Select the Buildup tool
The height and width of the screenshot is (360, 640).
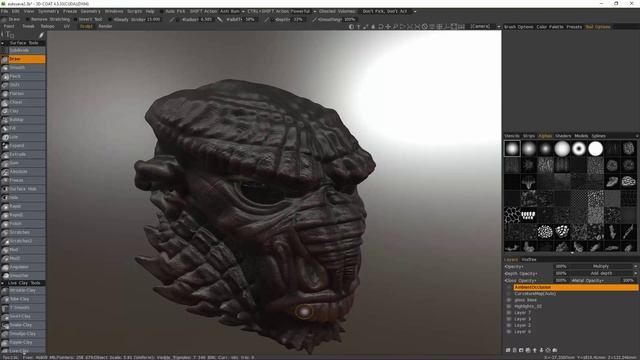coord(23,120)
